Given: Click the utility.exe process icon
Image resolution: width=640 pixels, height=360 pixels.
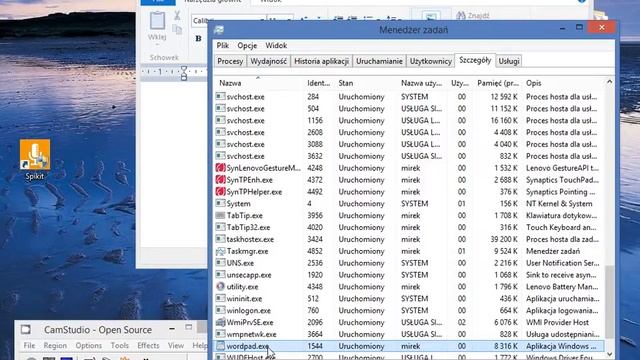Looking at the screenshot, I should click(x=220, y=287).
